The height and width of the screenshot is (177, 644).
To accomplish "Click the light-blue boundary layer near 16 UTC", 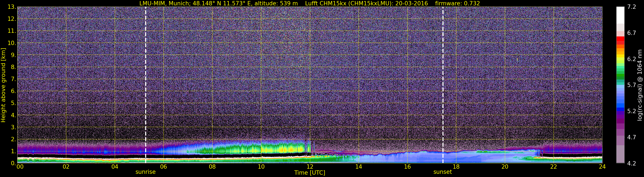I will 407,157.
